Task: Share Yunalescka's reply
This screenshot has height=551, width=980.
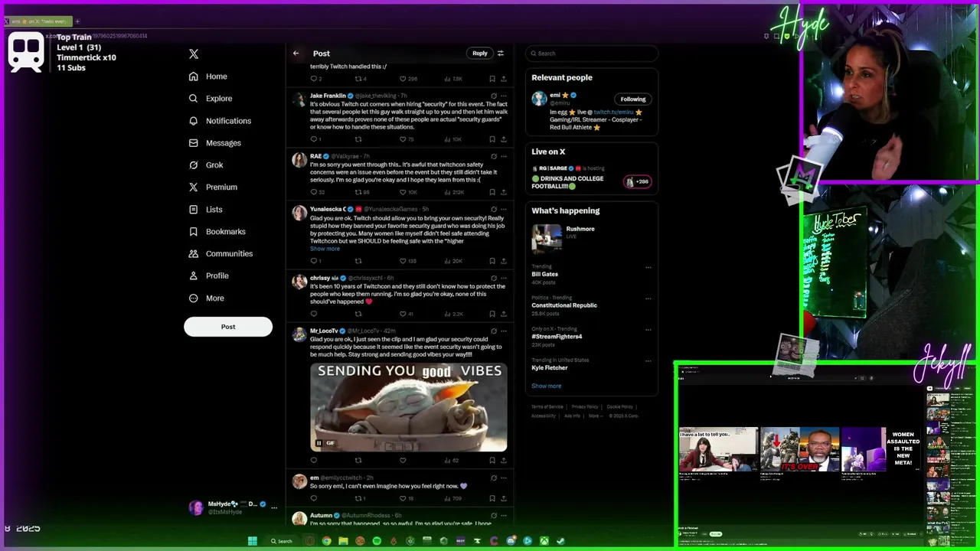Action: point(503,261)
